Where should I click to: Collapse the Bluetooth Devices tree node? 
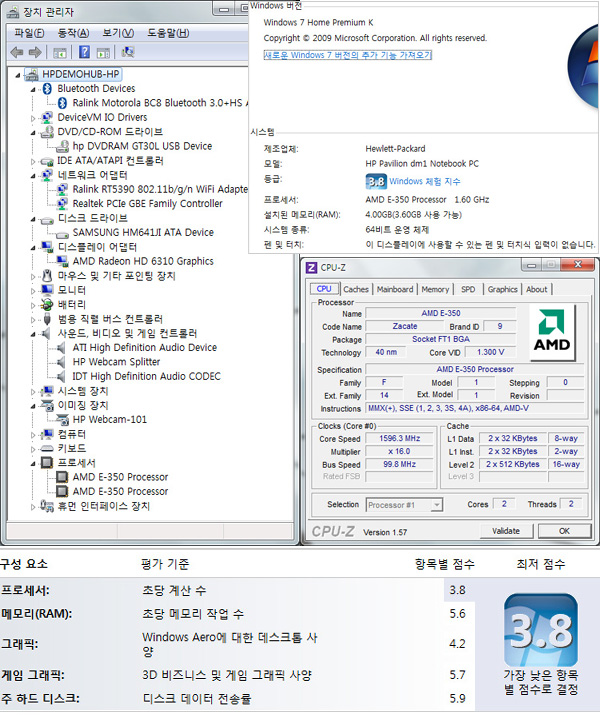[x=33, y=89]
